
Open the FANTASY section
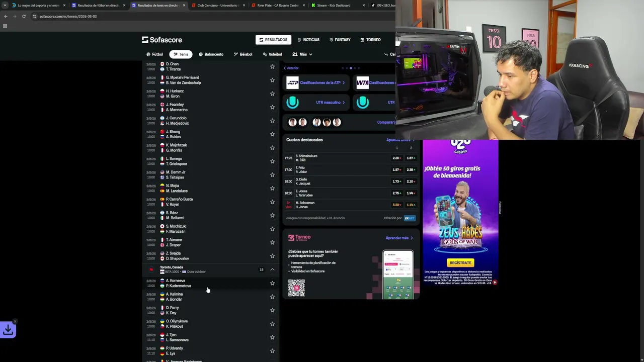pos(340,40)
